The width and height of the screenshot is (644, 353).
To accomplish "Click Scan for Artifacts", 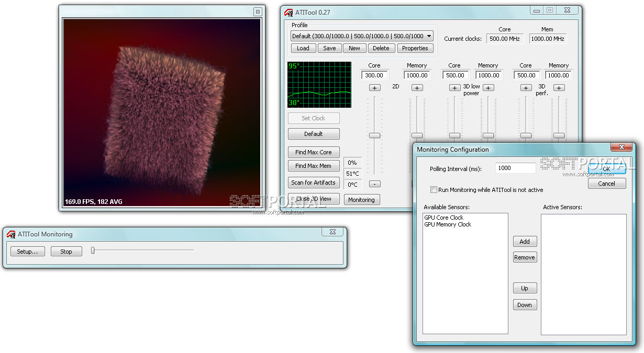I will point(314,183).
